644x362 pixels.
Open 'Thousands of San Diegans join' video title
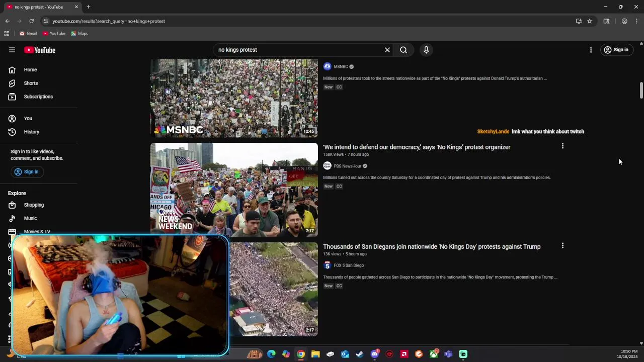click(432, 247)
